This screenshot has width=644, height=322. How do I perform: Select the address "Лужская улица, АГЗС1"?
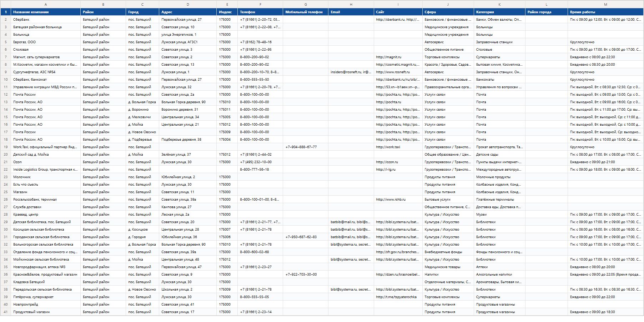188,42
